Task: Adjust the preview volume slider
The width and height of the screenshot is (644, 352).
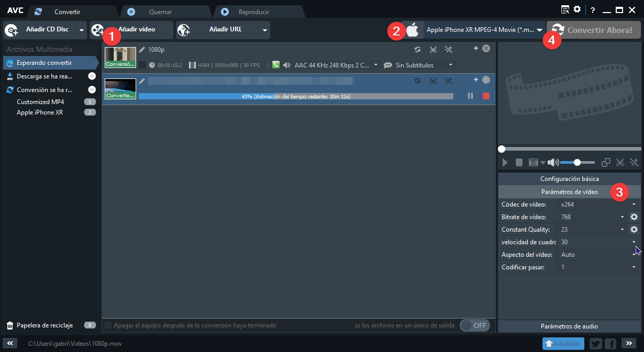Action: click(x=577, y=163)
